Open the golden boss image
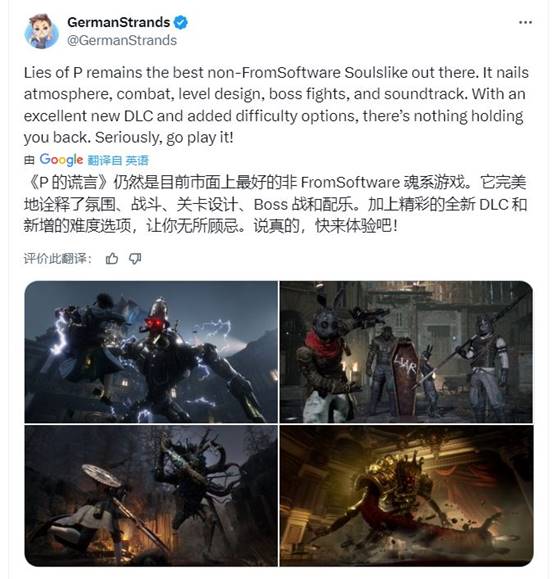Screen dimensions: 554x579 [406, 495]
